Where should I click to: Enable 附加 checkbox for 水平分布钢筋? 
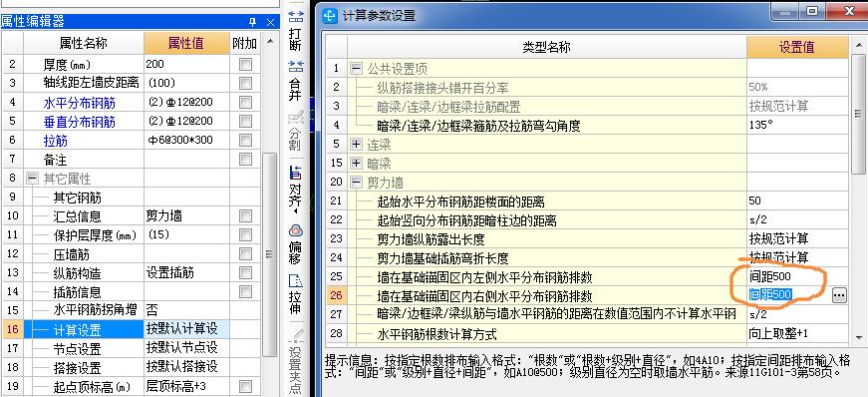[245, 103]
